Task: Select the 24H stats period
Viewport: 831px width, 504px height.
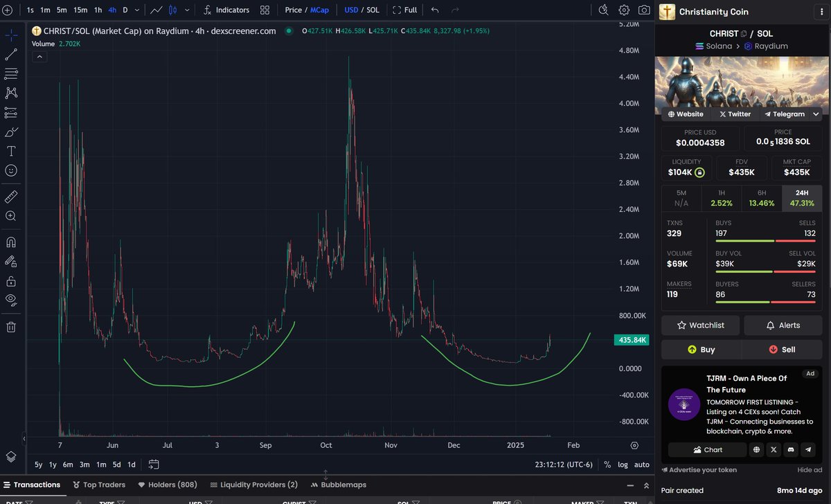Action: (x=802, y=198)
